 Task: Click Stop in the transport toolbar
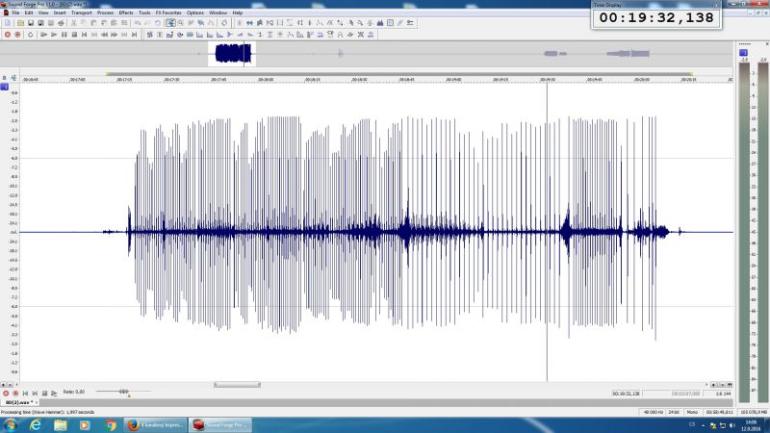[x=74, y=35]
